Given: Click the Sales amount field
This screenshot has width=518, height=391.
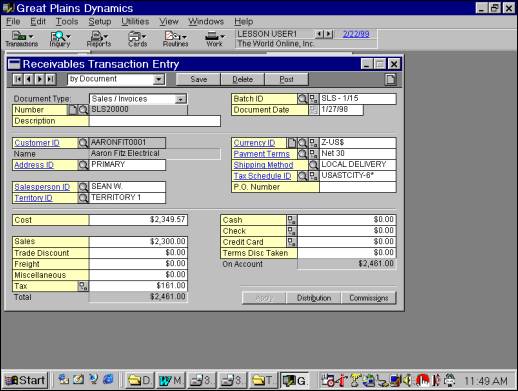Looking at the screenshot, I should 138,241.
